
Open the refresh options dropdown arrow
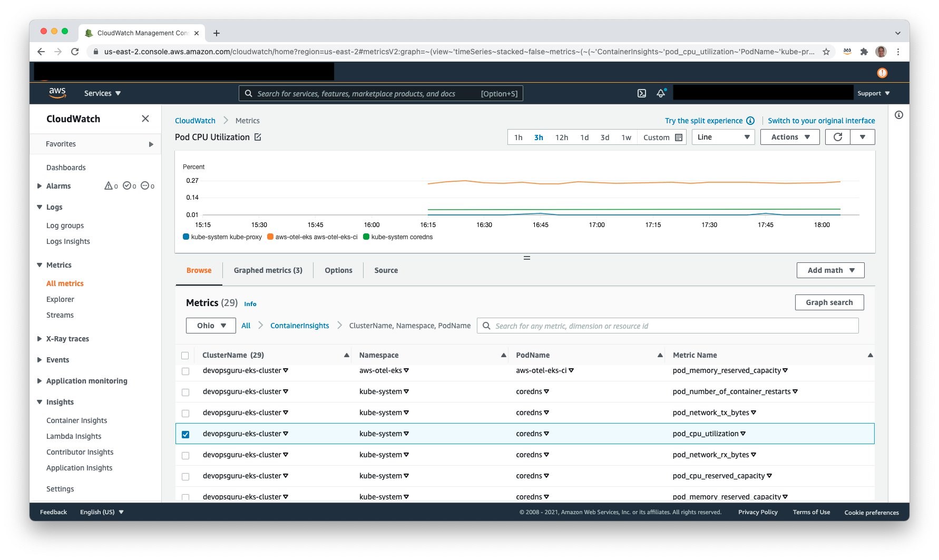(x=863, y=137)
